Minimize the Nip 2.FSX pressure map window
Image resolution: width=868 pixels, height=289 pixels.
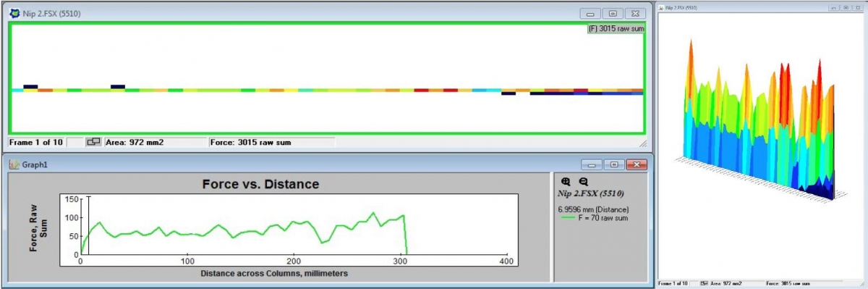590,13
